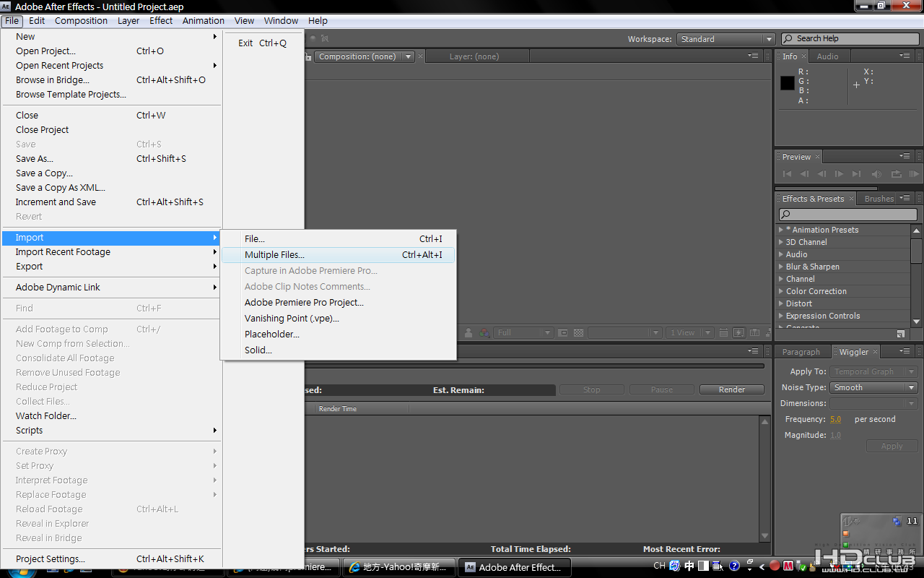The height and width of the screenshot is (578, 924).
Task: Click the viewer Timeline button icon
Action: click(754, 333)
